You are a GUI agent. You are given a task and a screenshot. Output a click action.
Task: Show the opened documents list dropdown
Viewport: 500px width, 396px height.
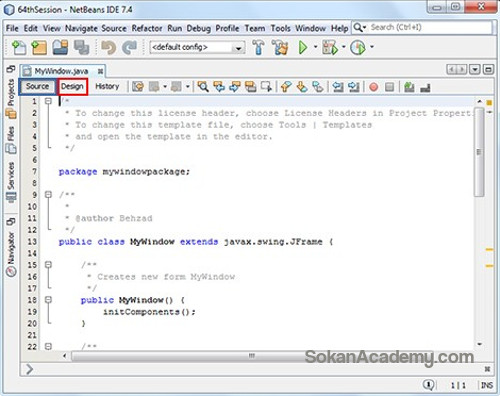[474, 70]
